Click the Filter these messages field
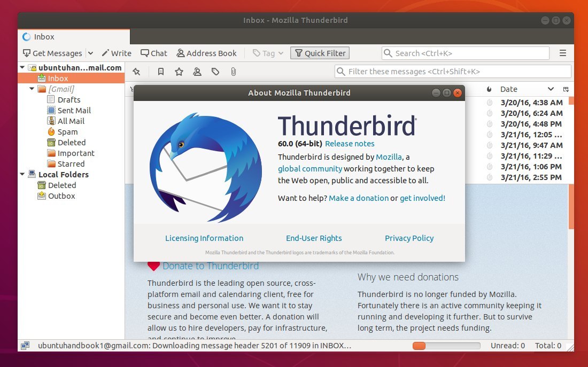Viewport: 588px width, 367px height. click(x=453, y=71)
